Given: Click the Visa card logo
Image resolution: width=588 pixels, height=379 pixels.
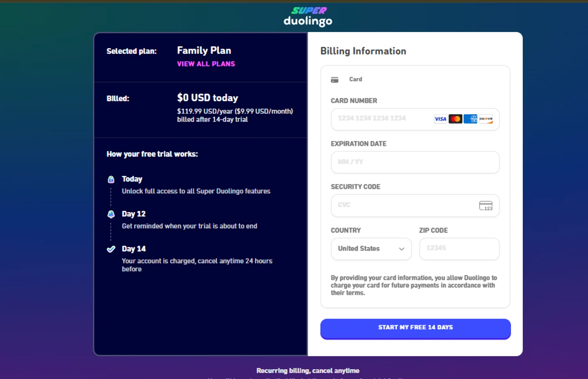Looking at the screenshot, I should 440,119.
